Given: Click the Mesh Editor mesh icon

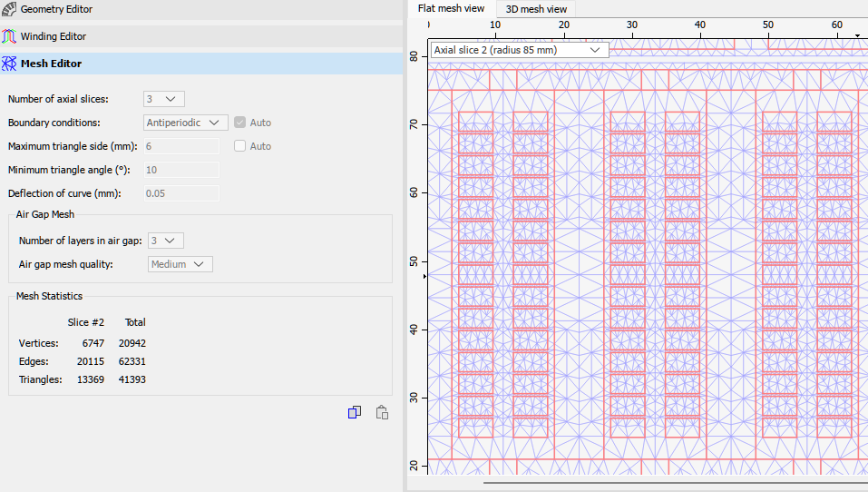Looking at the screenshot, I should (9, 64).
